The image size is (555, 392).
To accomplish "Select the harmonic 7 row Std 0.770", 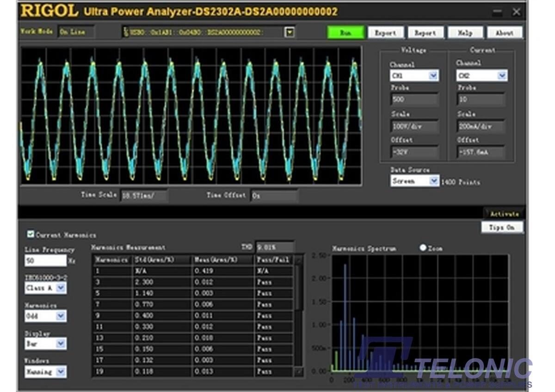I will pyautogui.click(x=193, y=304).
